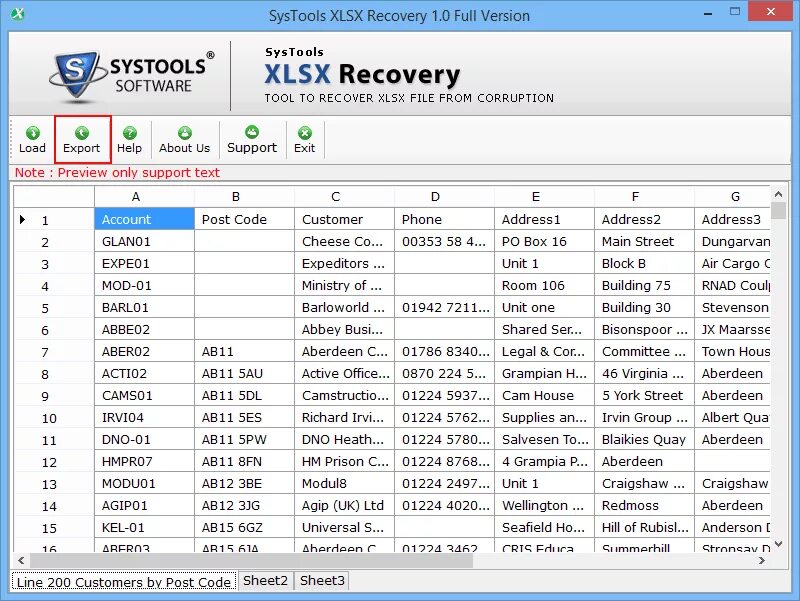The height and width of the screenshot is (601, 800).
Task: Click the Address2 cell
Action: 644,219
